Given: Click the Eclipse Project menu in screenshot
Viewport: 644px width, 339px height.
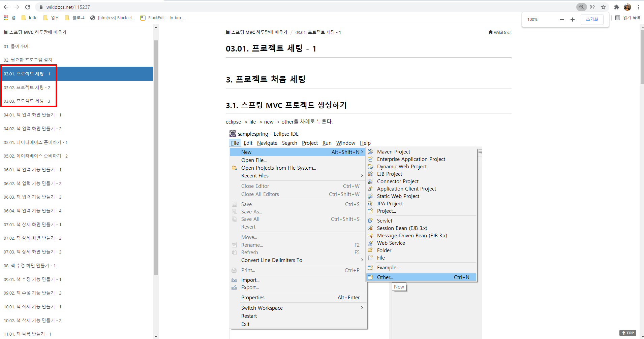Looking at the screenshot, I should coord(310,143).
